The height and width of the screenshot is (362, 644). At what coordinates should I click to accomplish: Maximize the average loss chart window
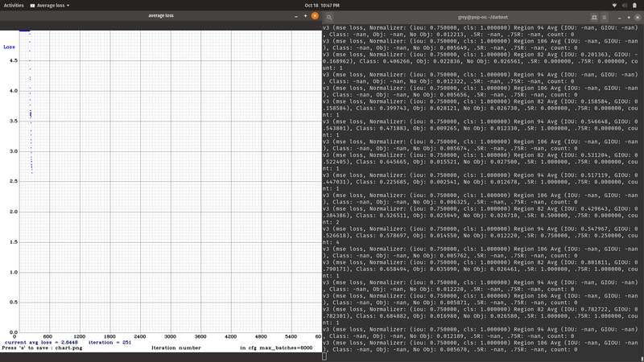[x=305, y=15]
